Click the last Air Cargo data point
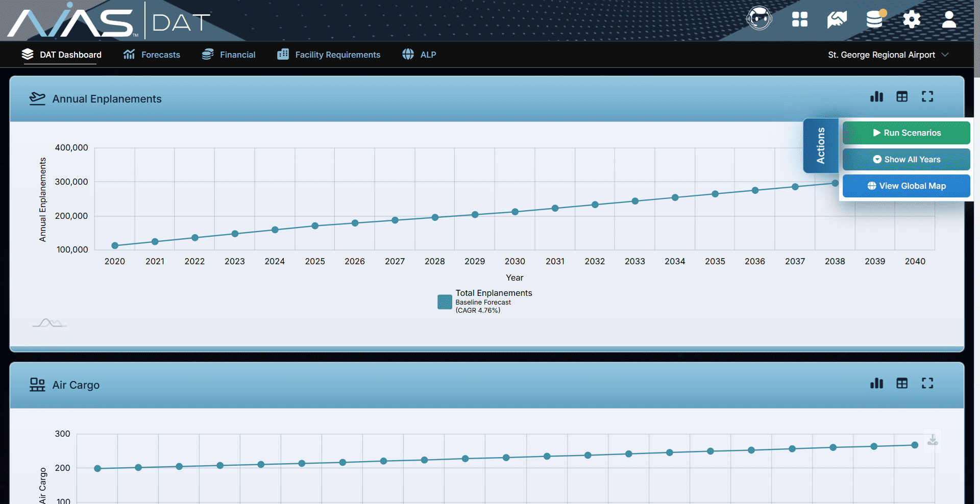Viewport: 980px width, 504px height. [x=915, y=445]
